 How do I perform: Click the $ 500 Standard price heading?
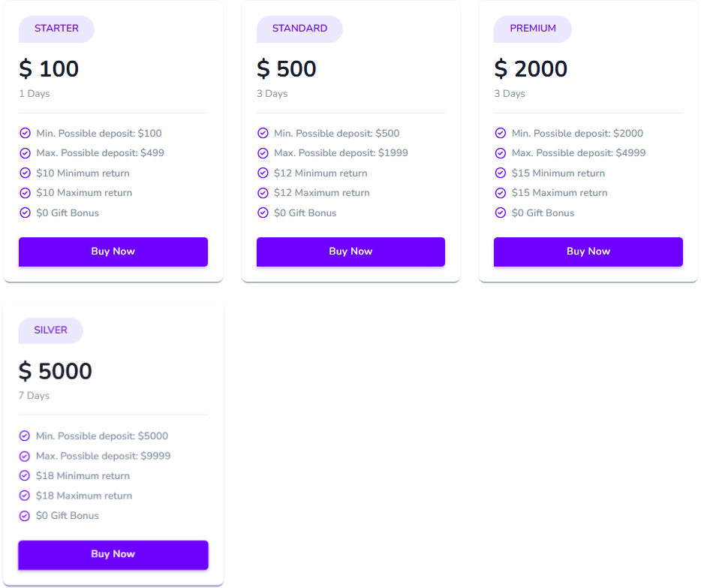(x=287, y=69)
